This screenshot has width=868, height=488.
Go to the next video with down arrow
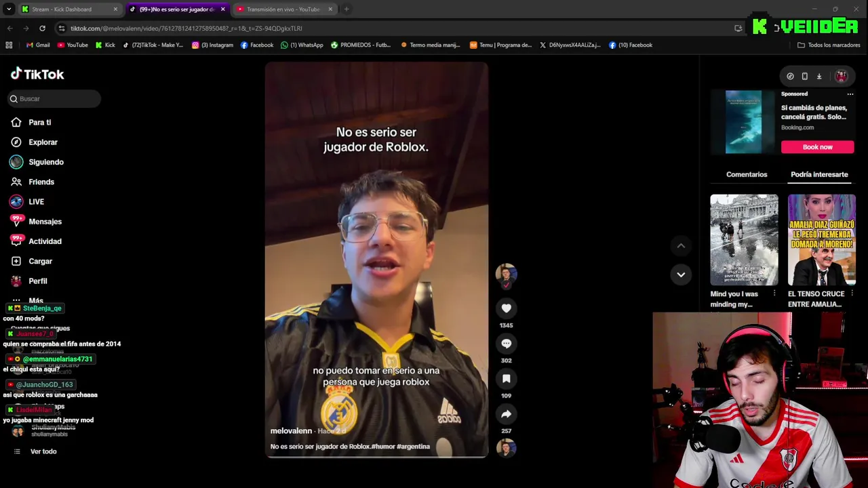point(681,274)
